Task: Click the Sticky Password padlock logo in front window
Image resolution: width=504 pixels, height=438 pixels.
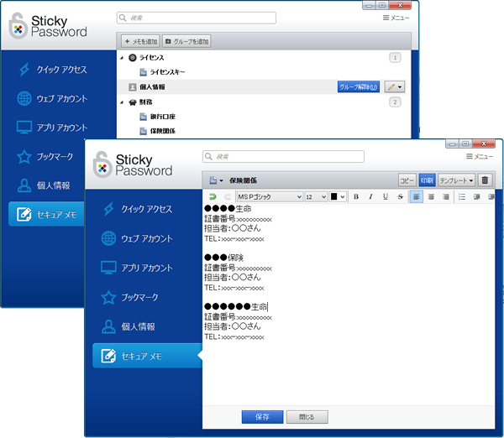Action: coord(102,164)
